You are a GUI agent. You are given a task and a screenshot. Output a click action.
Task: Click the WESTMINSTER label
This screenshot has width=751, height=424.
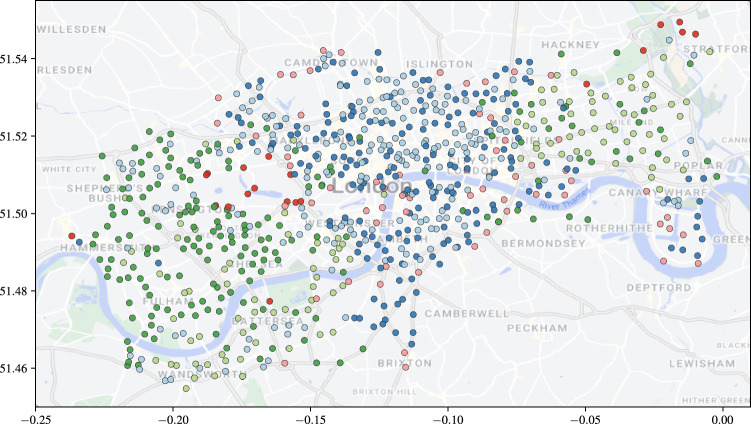point(350,223)
